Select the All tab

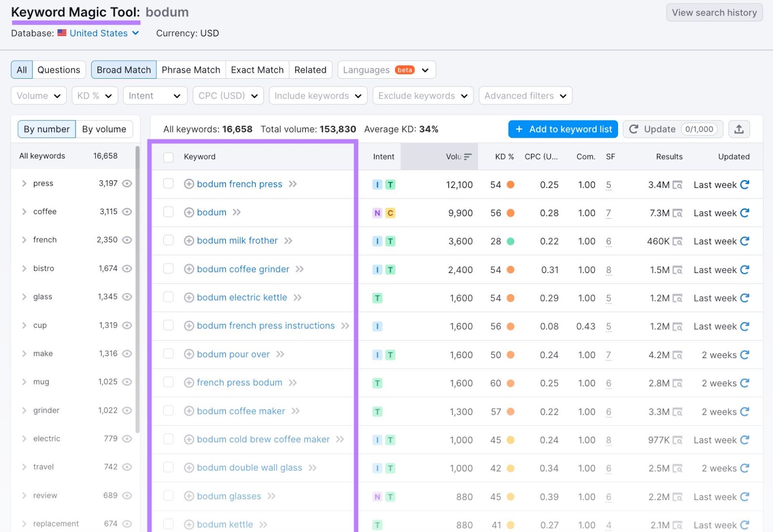point(22,70)
